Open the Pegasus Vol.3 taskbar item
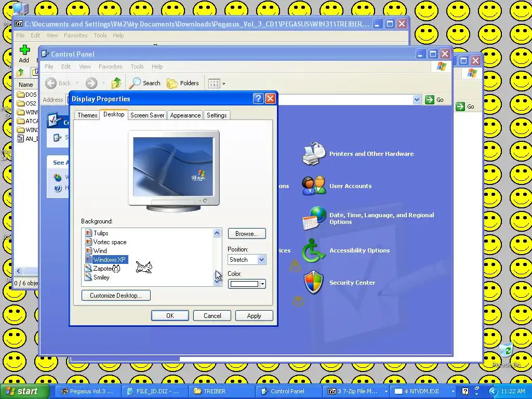The image size is (532, 399). point(87,391)
